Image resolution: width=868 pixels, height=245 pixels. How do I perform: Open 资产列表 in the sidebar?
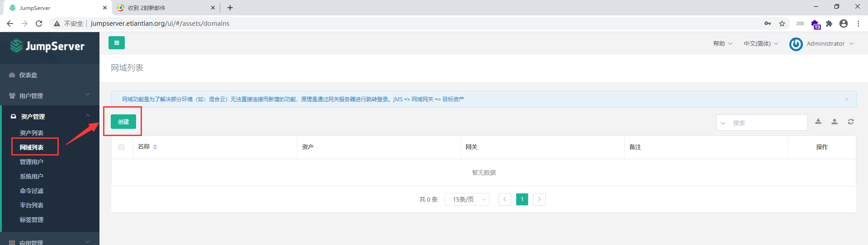(32, 133)
